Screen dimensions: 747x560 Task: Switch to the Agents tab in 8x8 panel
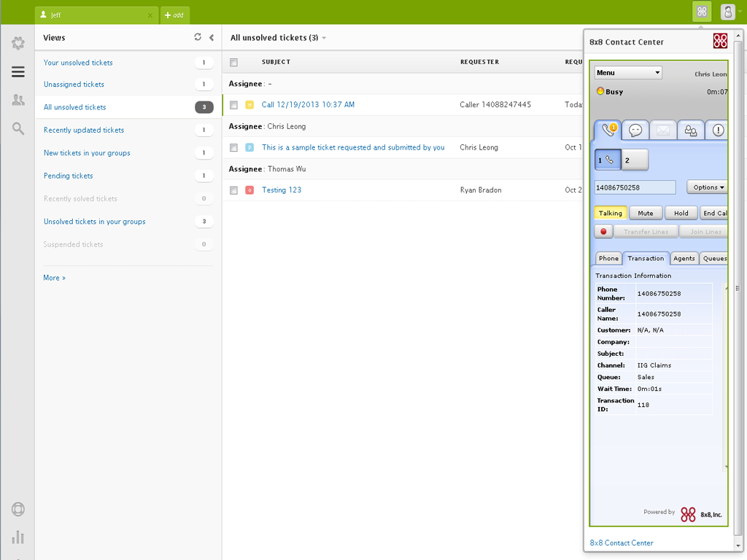click(x=684, y=258)
